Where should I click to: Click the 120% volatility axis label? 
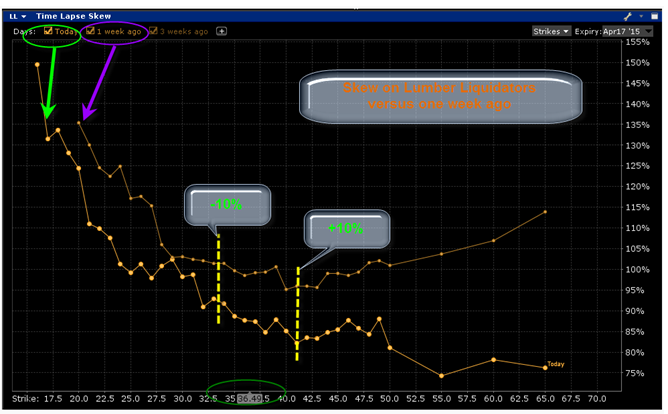pyautogui.click(x=637, y=187)
